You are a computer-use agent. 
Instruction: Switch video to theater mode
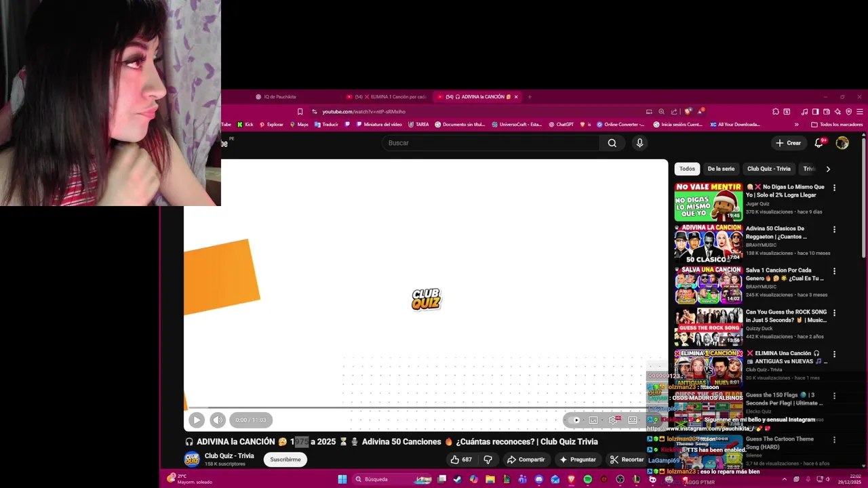pos(632,420)
